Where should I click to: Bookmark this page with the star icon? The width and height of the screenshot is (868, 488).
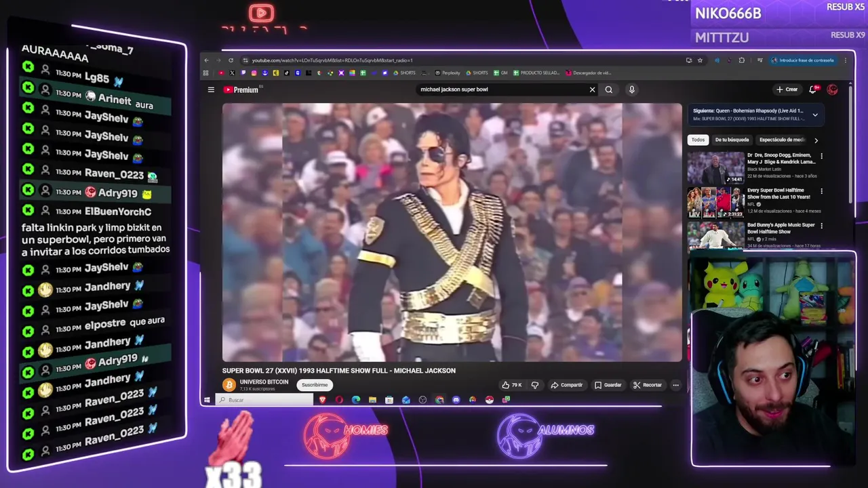point(700,60)
